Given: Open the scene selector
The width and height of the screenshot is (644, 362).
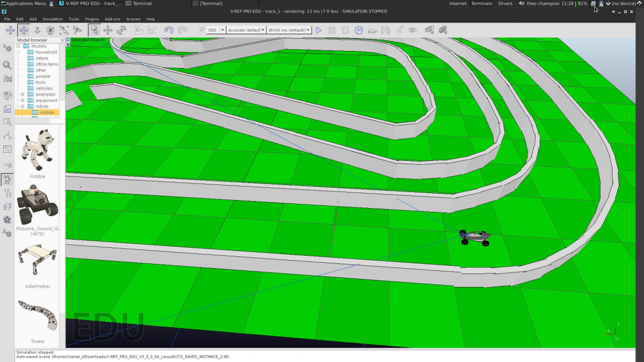Looking at the screenshot, I should (443, 31).
